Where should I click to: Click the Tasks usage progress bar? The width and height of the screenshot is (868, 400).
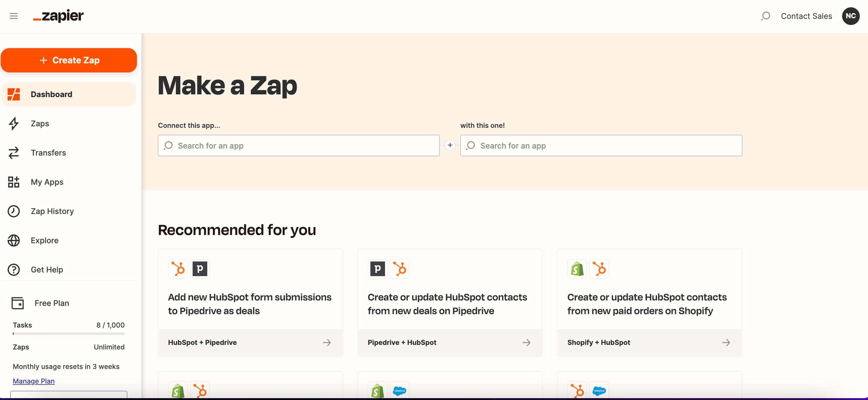(68, 334)
